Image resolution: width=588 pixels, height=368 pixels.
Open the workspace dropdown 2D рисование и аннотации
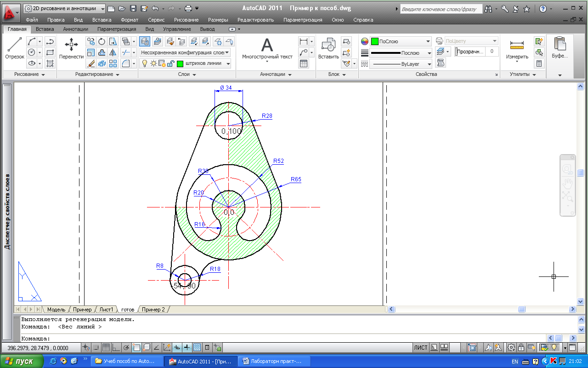(x=64, y=8)
